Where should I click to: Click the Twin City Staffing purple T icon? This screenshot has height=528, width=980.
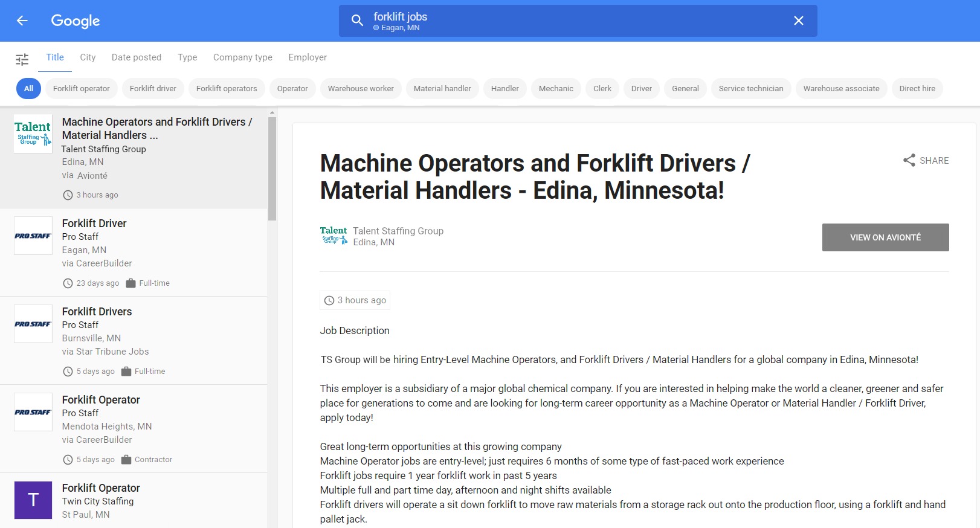[33, 500]
